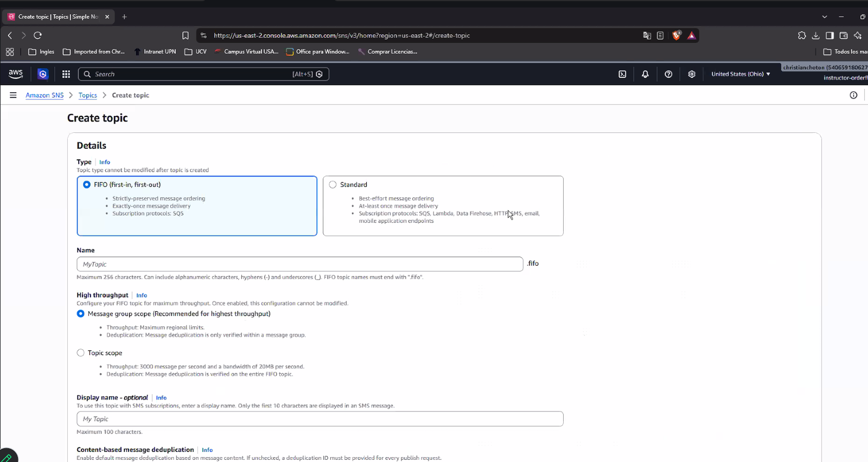The width and height of the screenshot is (868, 462).
Task: Open the Campus Virtual USA bookmark
Action: click(246, 52)
